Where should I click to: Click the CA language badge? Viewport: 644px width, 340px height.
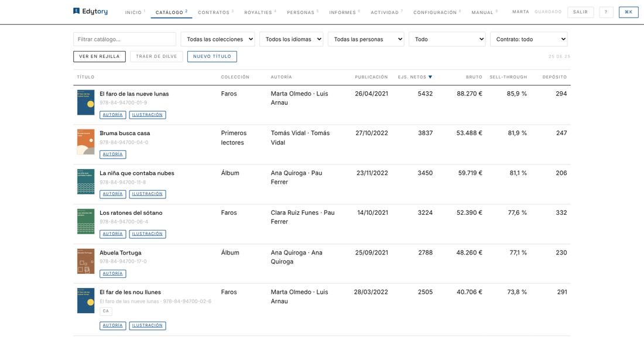tap(106, 311)
